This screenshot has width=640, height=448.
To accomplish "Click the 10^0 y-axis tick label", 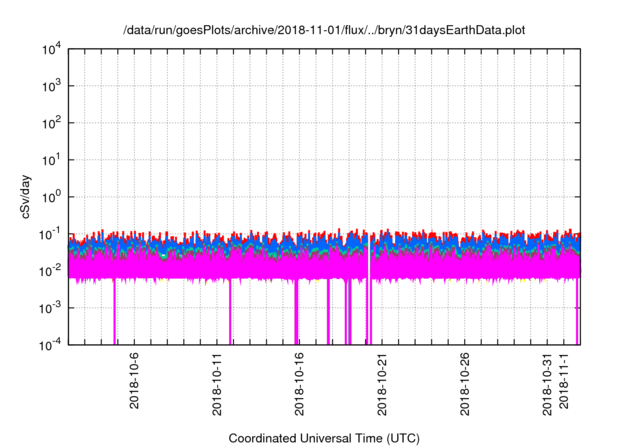I will [x=52, y=197].
